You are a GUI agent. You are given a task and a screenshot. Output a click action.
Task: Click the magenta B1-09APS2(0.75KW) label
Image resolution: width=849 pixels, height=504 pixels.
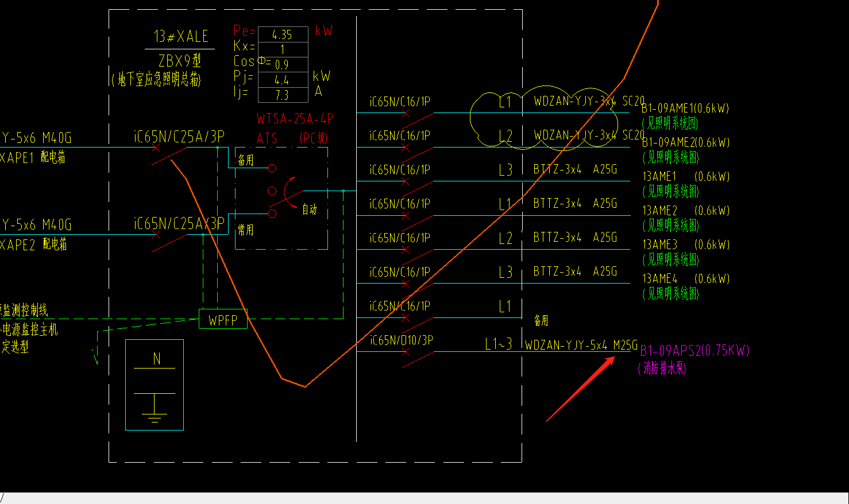coord(695,350)
